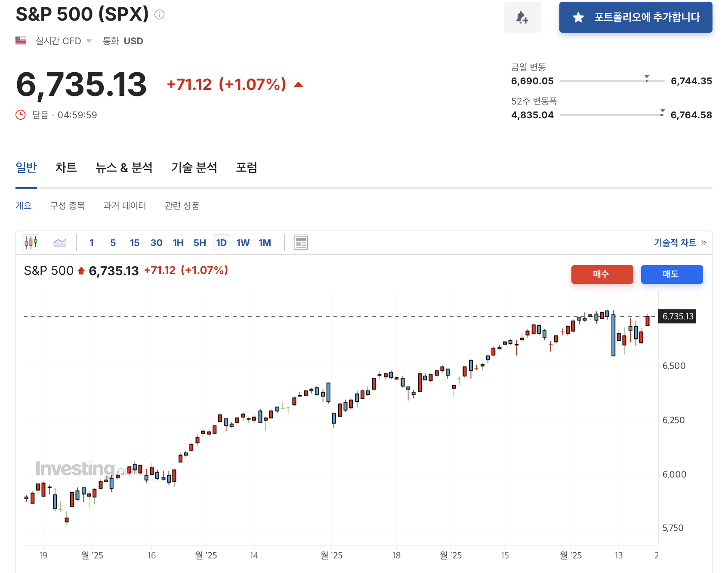Click the info icon next to SPX title
Viewport: 728px width, 573px height.
coord(159,14)
